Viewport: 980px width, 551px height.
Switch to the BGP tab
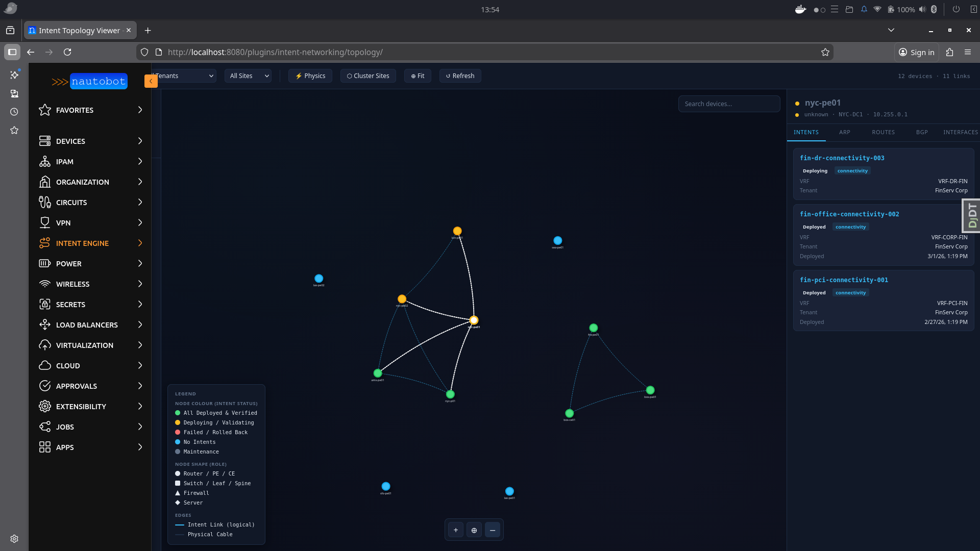(x=922, y=132)
